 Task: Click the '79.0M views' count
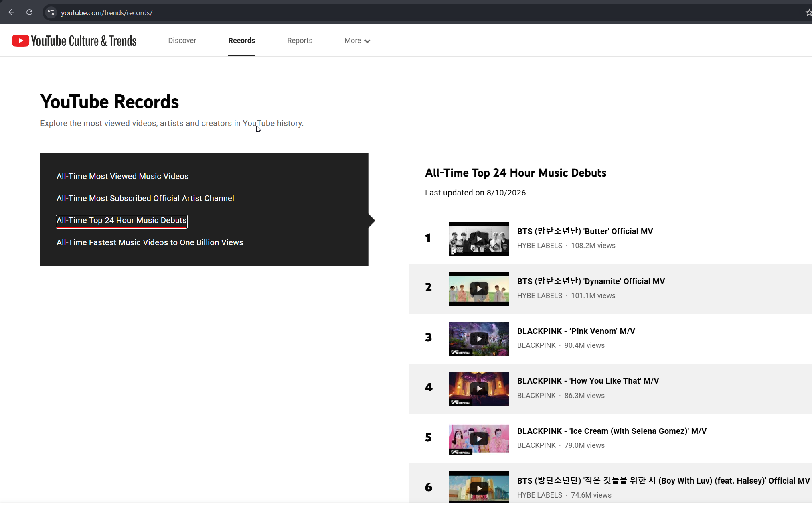pos(585,445)
